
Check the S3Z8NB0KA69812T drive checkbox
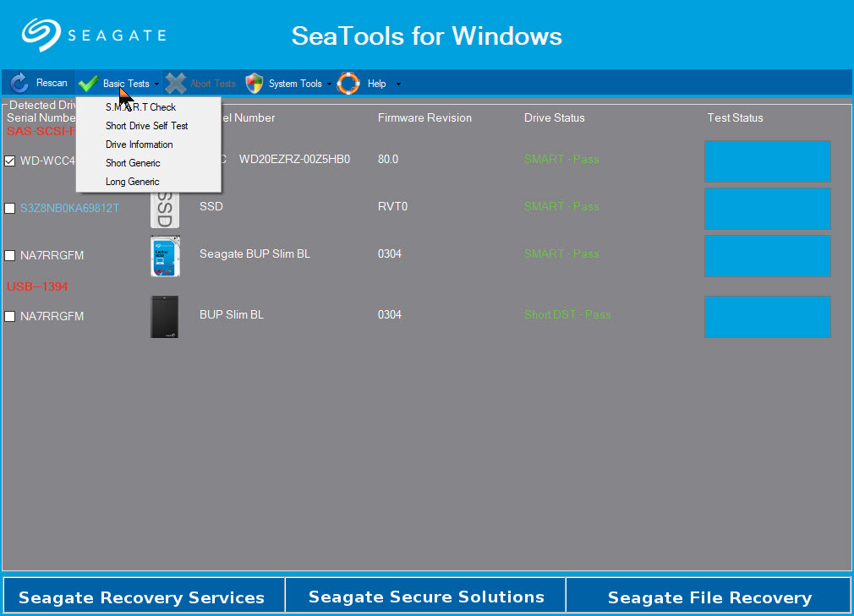point(10,209)
